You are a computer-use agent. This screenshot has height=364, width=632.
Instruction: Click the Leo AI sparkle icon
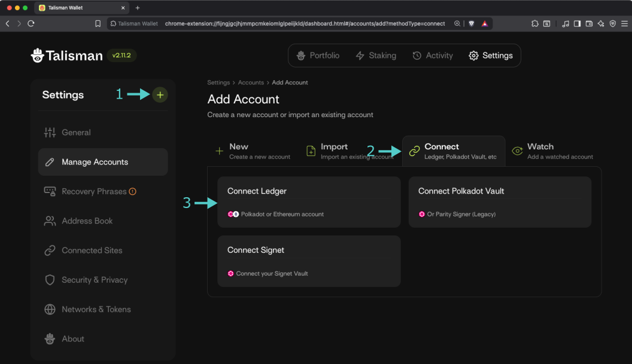(601, 24)
